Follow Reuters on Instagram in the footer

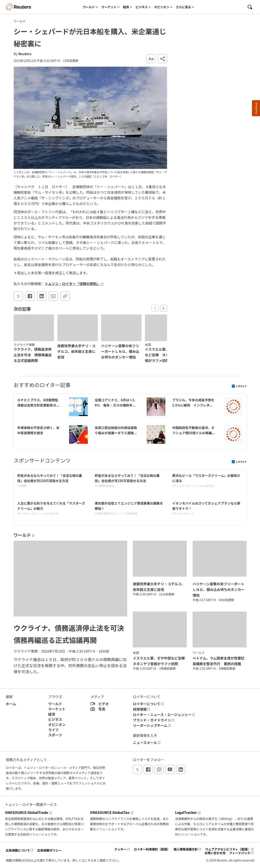tap(159, 770)
